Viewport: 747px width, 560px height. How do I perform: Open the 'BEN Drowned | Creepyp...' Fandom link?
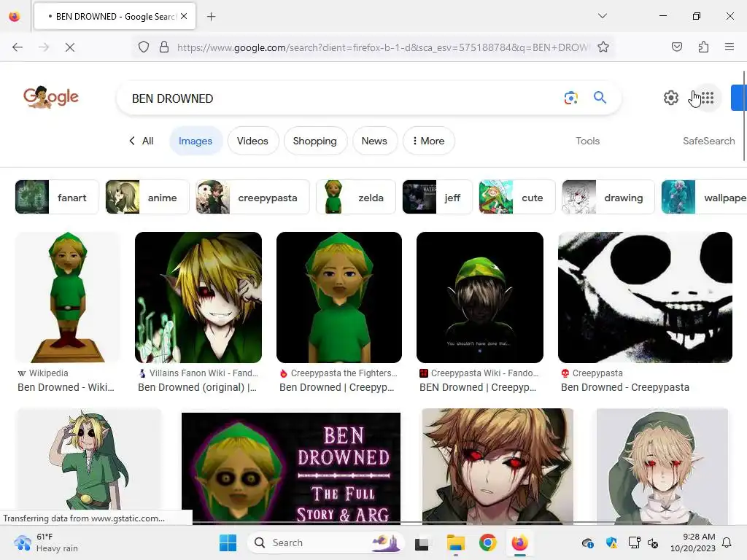click(x=478, y=387)
